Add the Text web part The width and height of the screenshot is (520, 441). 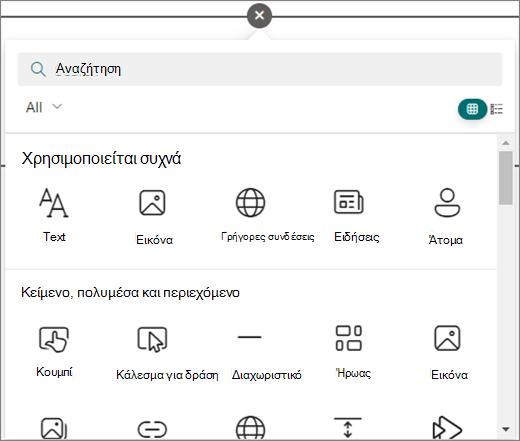54,215
